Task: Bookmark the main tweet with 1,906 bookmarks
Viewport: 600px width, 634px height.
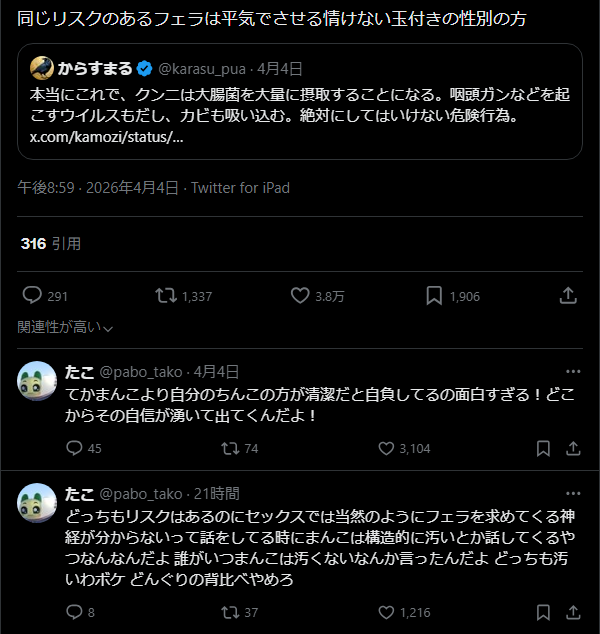Action: pos(434,296)
